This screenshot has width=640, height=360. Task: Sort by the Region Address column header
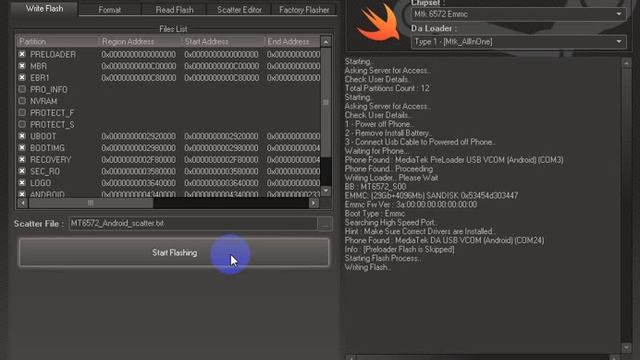[140, 42]
